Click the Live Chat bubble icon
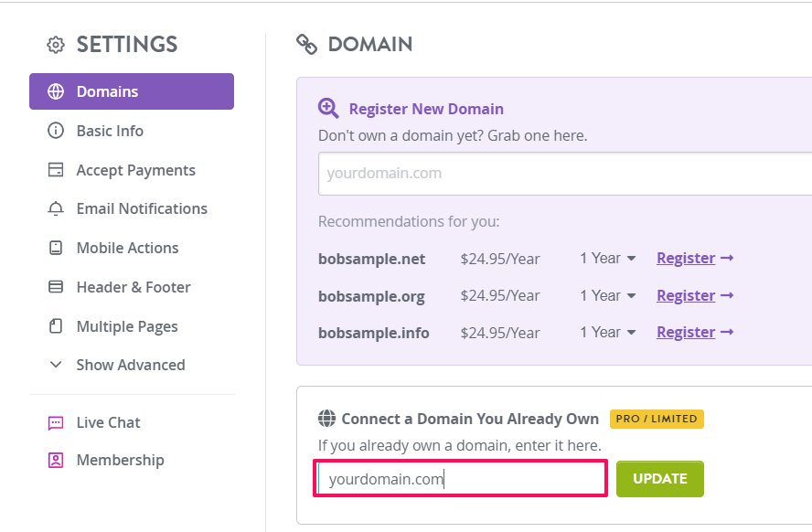This screenshot has width=812, height=532. 56,423
